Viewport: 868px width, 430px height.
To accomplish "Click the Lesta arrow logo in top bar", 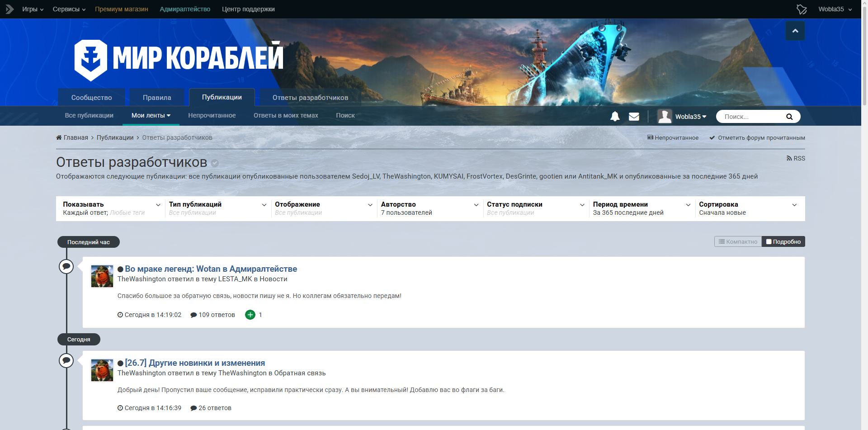I will click(9, 9).
